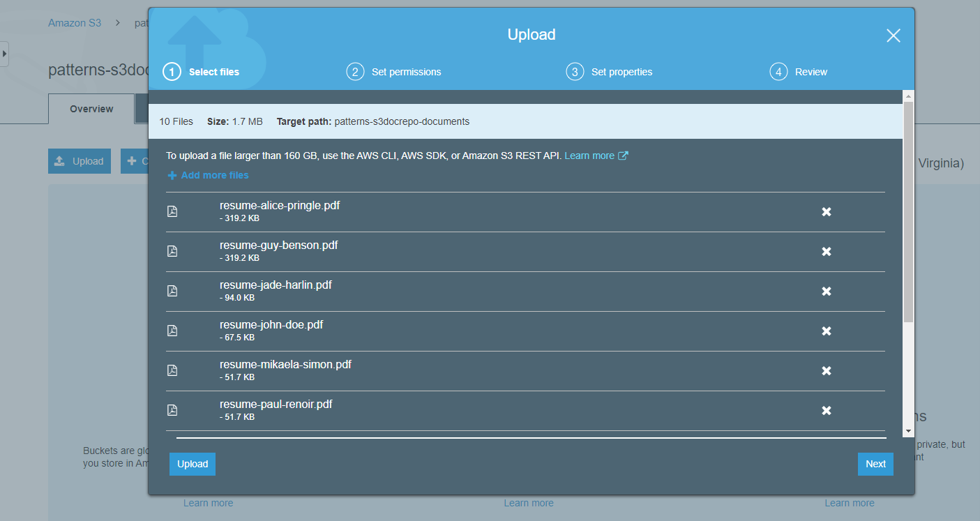Select resume-paul-renoir.pdf file name
980x521 pixels.
point(276,405)
